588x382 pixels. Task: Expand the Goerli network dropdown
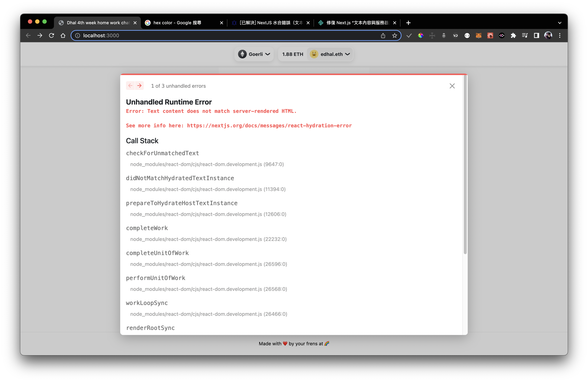pyautogui.click(x=254, y=54)
